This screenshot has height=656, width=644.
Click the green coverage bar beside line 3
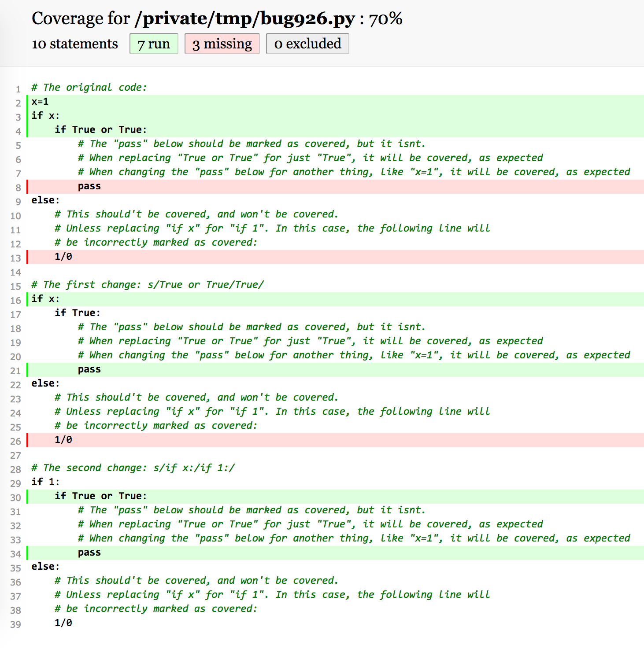[x=28, y=116]
